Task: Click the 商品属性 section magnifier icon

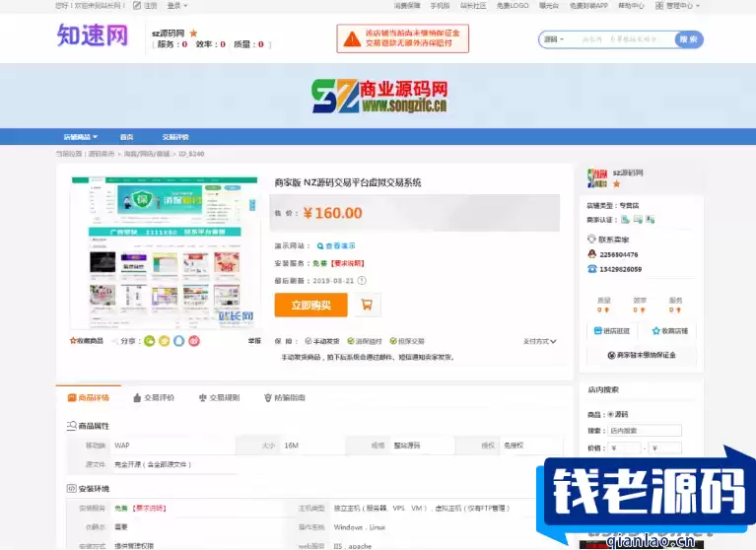Action: (71, 426)
